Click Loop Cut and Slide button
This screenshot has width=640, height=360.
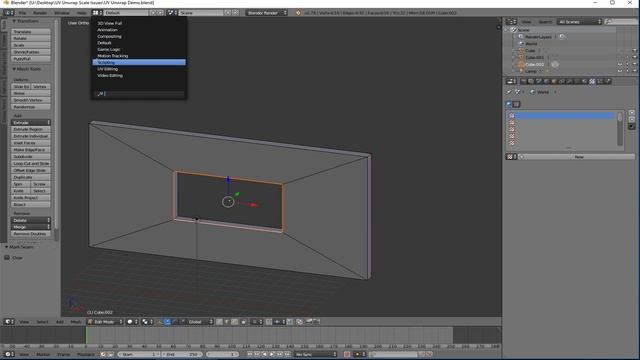pos(31,163)
